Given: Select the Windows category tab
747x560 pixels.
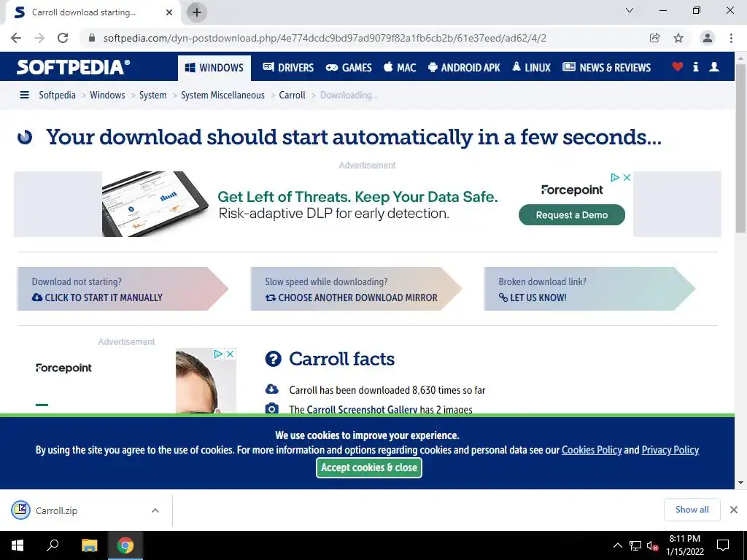Looking at the screenshot, I should 214,68.
